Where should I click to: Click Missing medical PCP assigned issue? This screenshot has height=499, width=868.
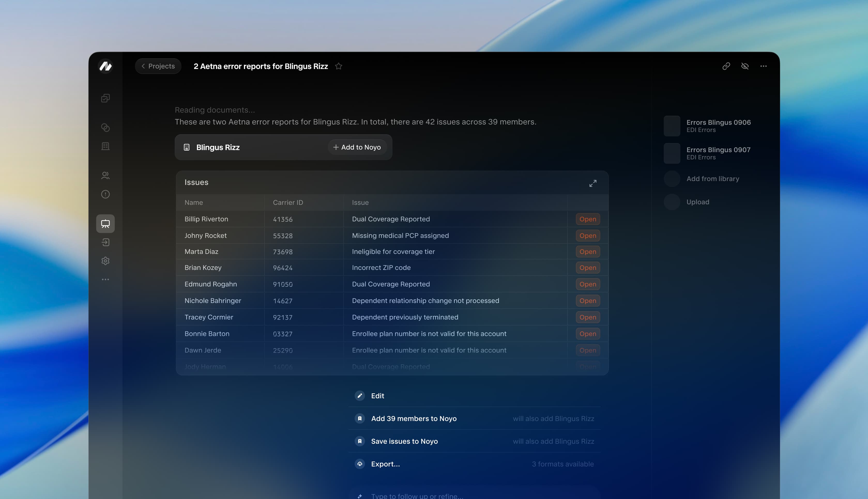point(400,236)
